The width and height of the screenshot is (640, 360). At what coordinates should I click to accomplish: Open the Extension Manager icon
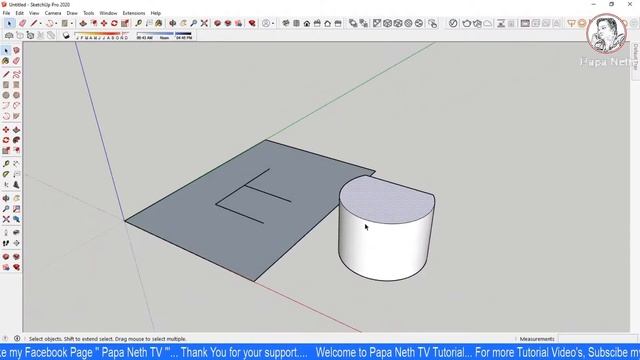tap(252, 23)
